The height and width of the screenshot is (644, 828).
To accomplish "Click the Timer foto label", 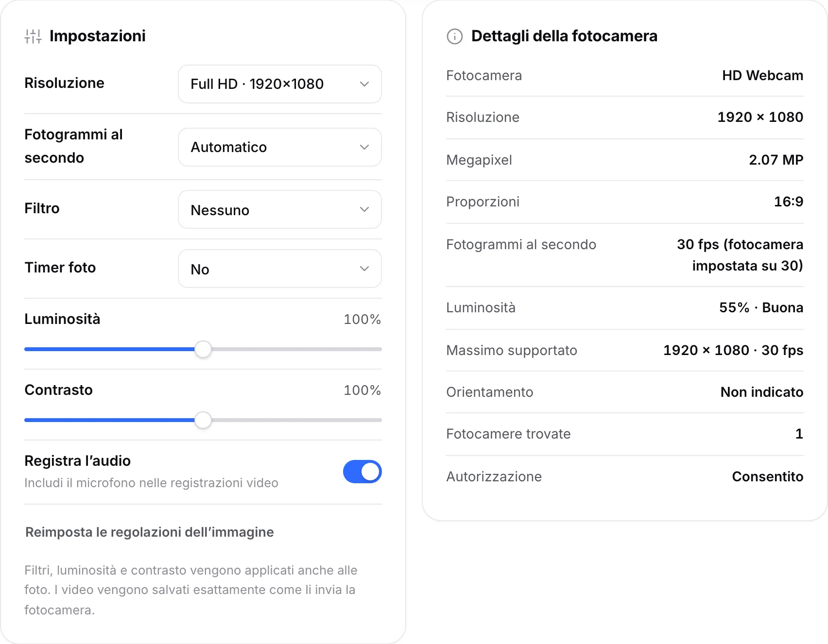I will [x=60, y=268].
